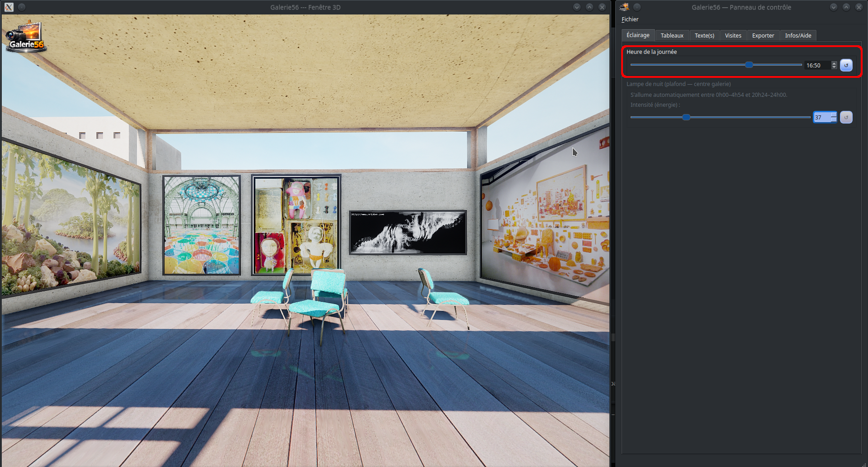Decrease the lamp intensity value with the stepper
The height and width of the screenshot is (467, 868).
[834, 120]
